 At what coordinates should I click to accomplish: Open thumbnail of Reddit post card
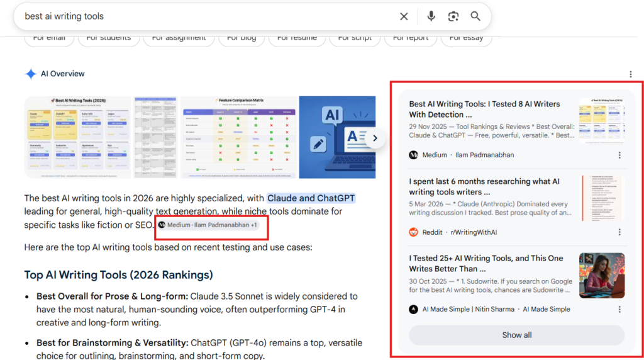pos(602,198)
